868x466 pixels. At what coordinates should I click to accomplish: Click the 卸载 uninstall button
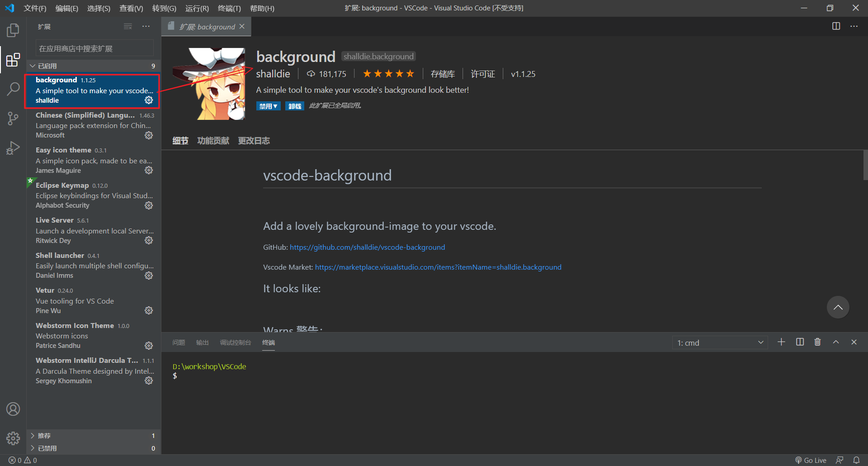pos(295,106)
